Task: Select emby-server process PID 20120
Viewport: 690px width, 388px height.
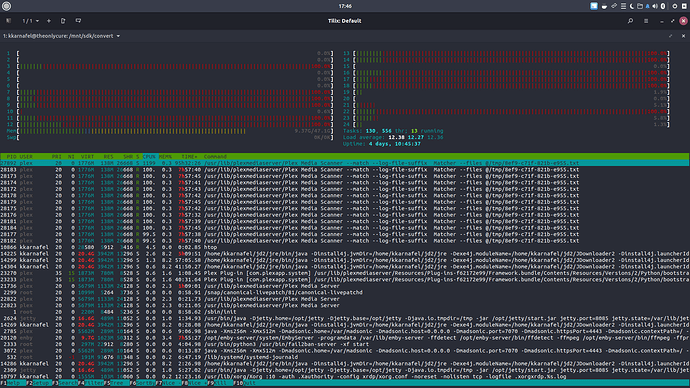Action: pos(345,338)
